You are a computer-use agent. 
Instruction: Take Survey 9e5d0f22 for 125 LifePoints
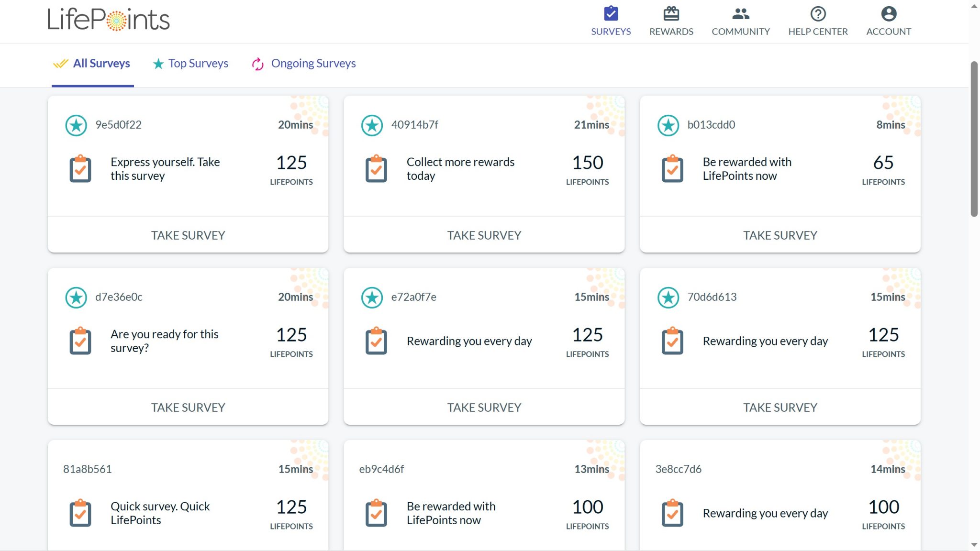click(188, 235)
